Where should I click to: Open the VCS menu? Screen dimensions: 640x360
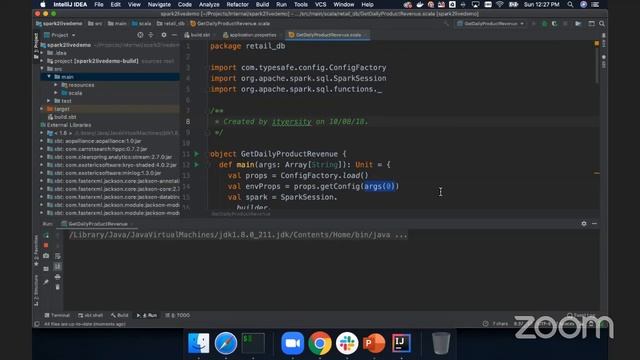(x=320, y=4)
